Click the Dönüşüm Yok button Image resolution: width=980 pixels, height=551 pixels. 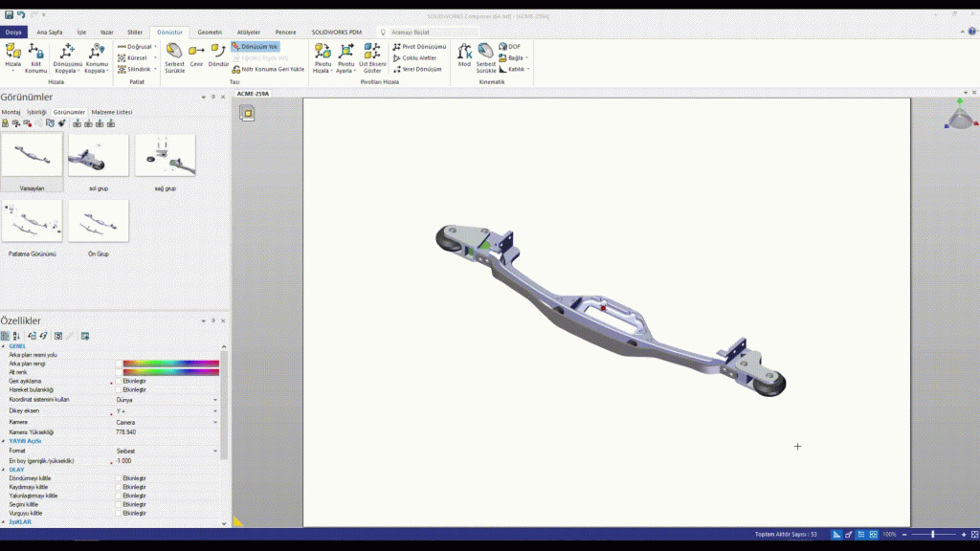point(255,46)
